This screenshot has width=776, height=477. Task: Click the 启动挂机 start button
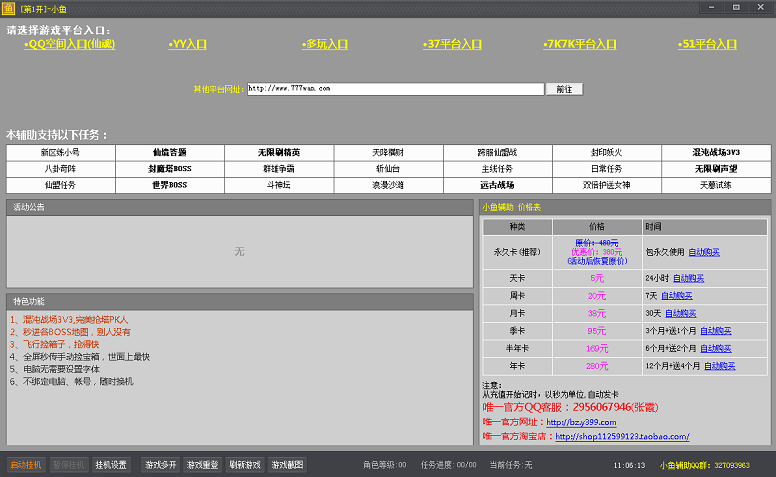[x=26, y=465]
